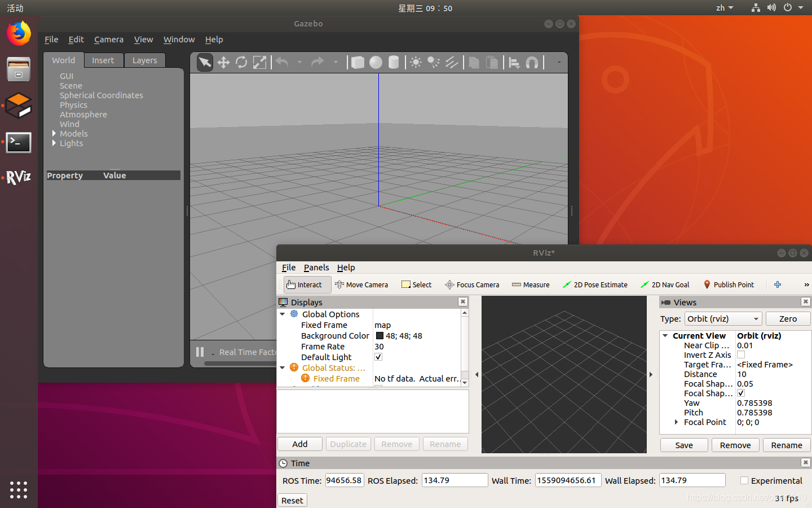
Task: Click the Save button in Views panel
Action: coord(684,445)
